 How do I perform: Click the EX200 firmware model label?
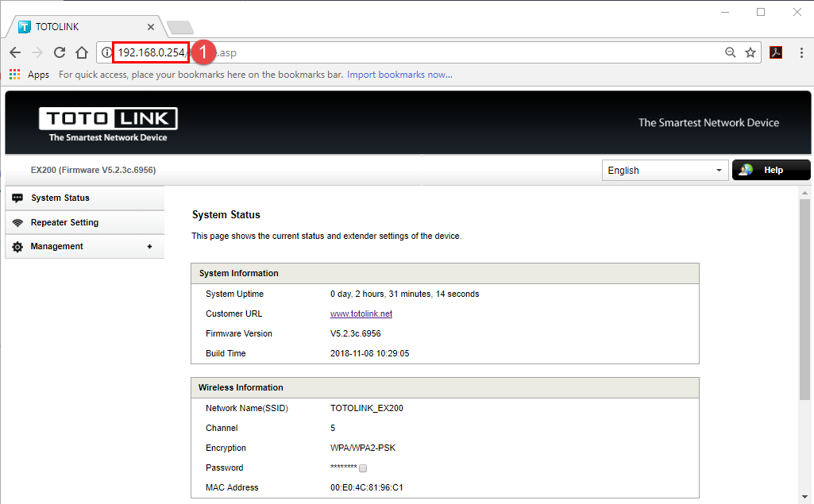94,170
